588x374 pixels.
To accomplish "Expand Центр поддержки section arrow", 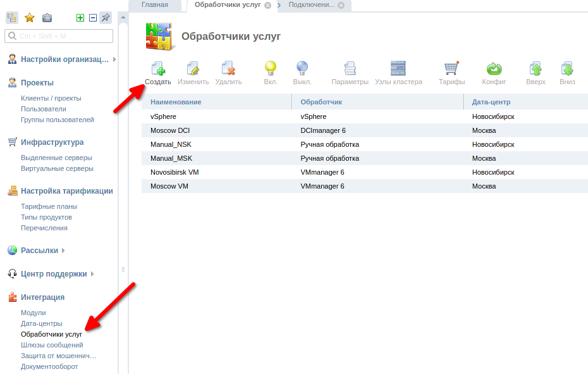I will pos(92,274).
